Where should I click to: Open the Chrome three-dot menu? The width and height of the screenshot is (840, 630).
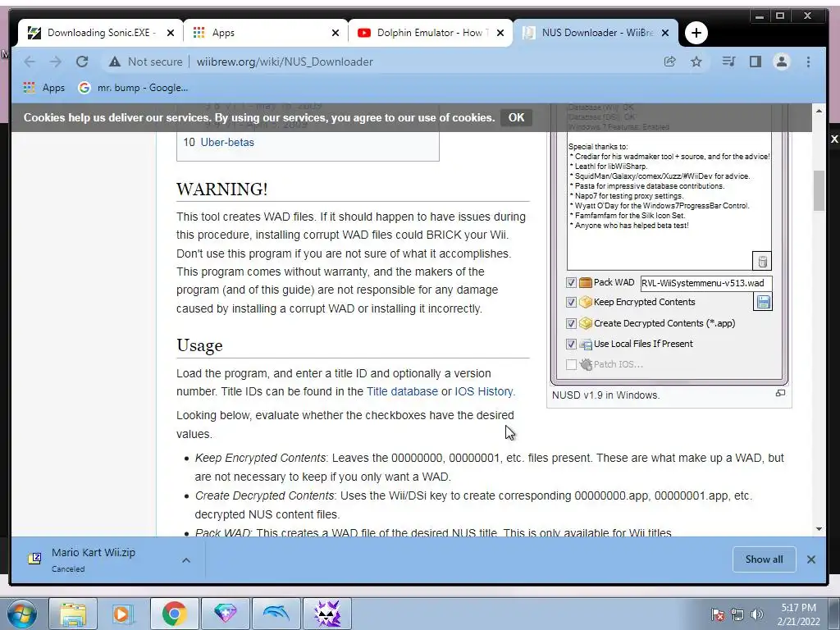pos(808,62)
